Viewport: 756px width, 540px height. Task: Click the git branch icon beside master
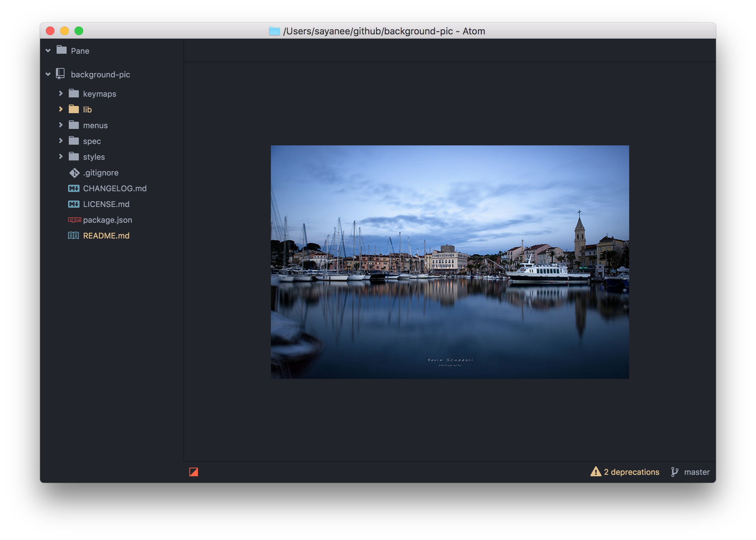point(674,472)
